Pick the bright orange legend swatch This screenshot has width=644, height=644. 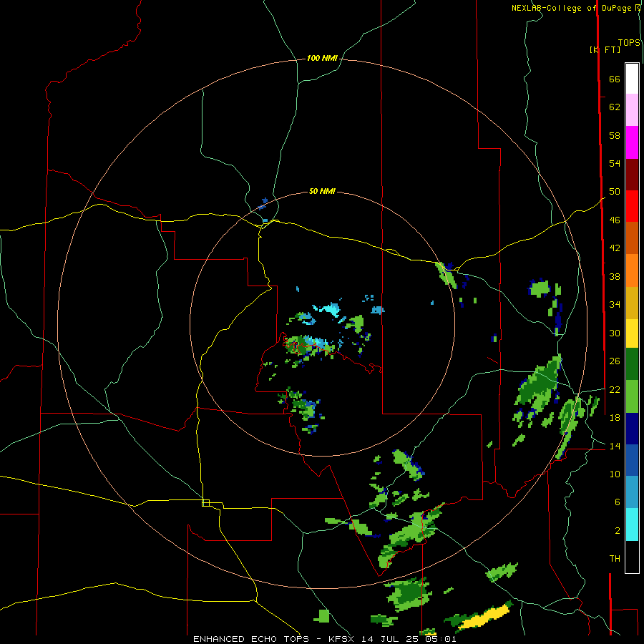632,270
